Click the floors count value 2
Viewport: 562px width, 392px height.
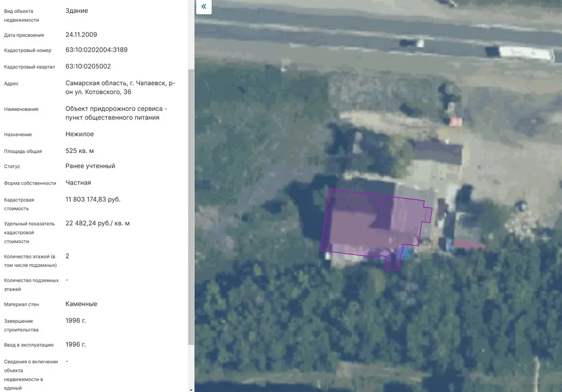tap(68, 256)
